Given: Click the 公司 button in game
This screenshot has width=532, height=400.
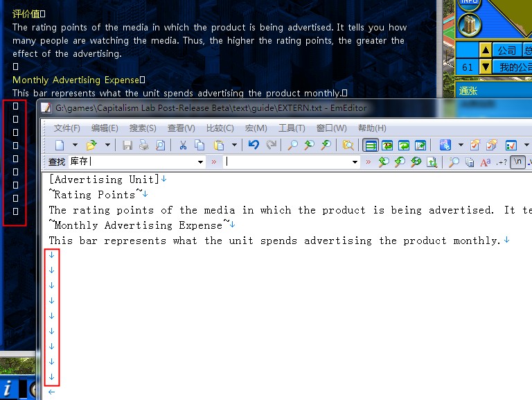Looking at the screenshot, I should click(507, 50).
